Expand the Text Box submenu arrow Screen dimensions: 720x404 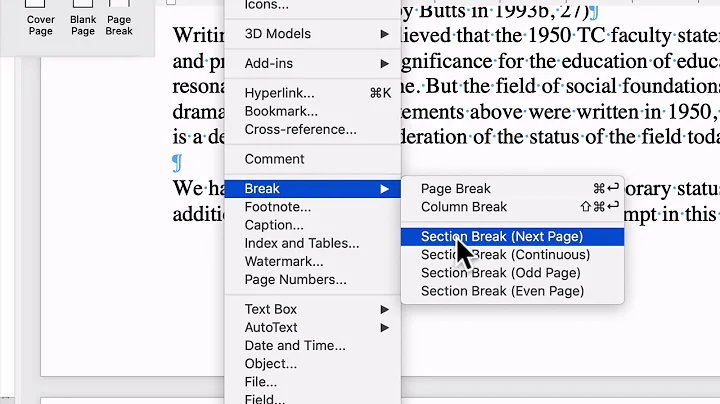click(384, 309)
